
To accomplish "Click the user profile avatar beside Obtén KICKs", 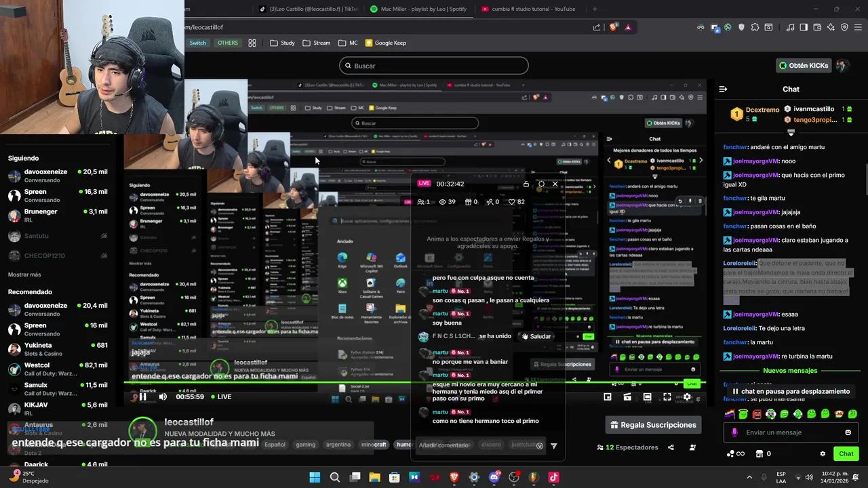I will tap(842, 66).
